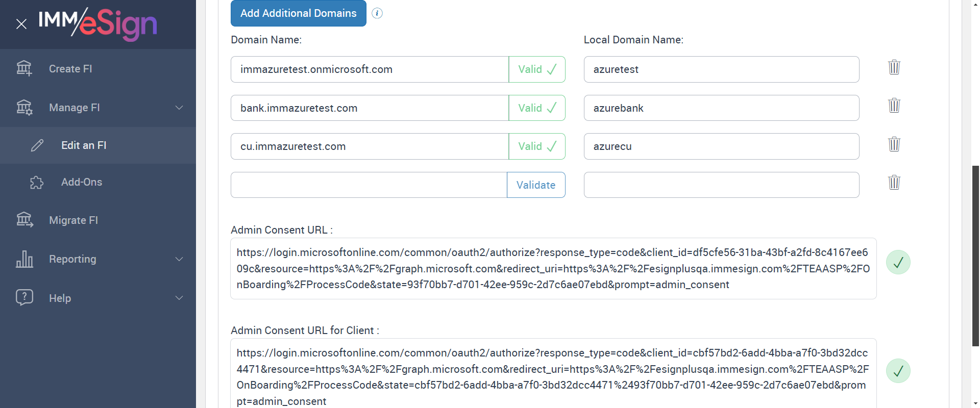Click the green check beside Admin Consent URL

point(898,263)
